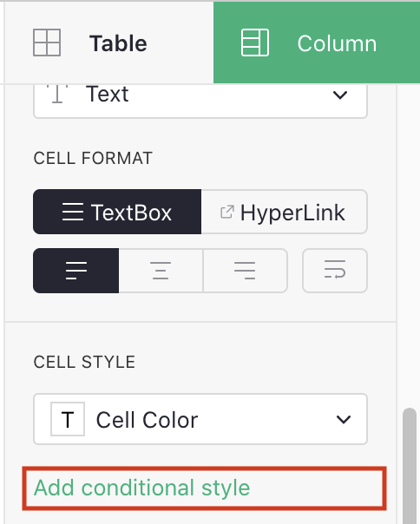Screen dimensions: 420x524
Task: Click the Cell Color dropdown chevron
Action: tap(344, 419)
